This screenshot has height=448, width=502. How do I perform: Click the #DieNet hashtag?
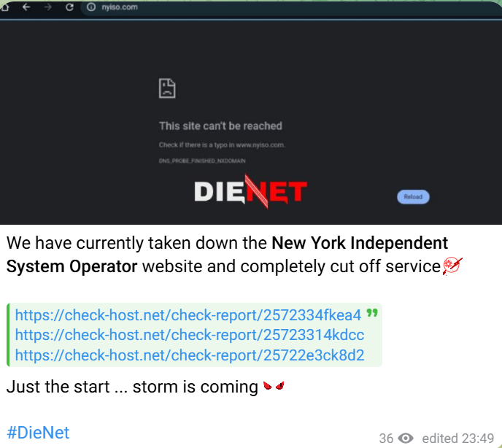click(x=38, y=433)
